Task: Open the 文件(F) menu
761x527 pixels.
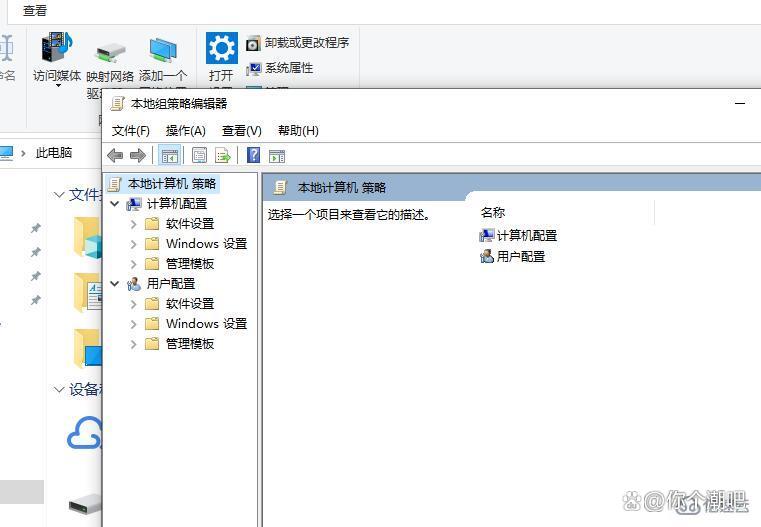Action: (131, 131)
